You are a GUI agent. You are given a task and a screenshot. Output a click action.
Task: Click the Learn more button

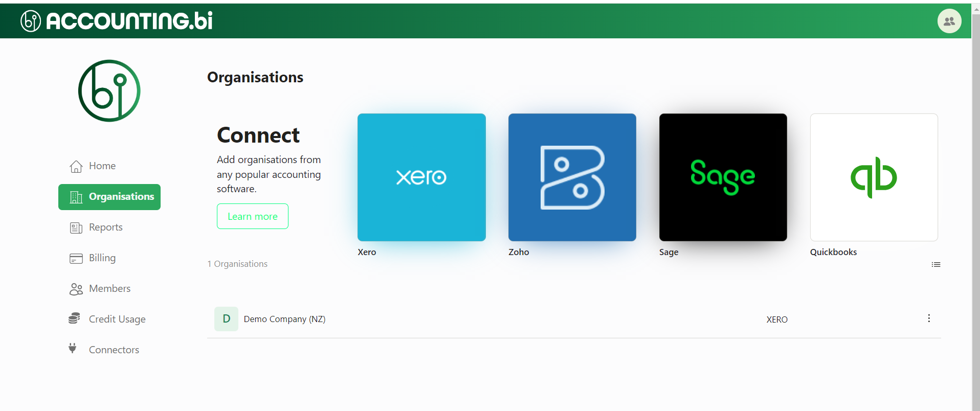pyautogui.click(x=253, y=216)
